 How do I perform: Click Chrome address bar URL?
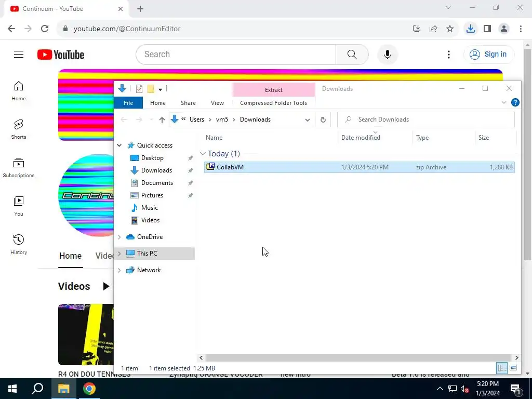tap(127, 29)
